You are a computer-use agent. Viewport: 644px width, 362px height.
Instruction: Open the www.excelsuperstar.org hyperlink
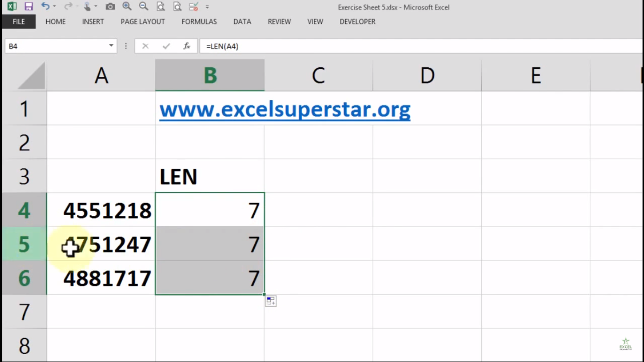coord(285,109)
